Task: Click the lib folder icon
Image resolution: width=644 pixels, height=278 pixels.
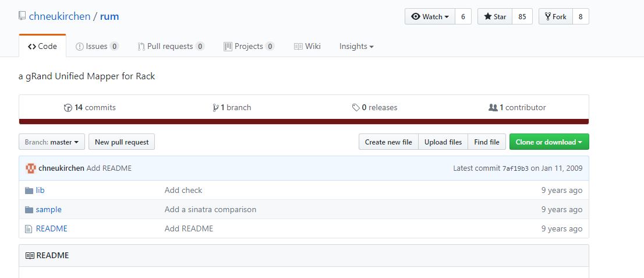Action: 29,191
